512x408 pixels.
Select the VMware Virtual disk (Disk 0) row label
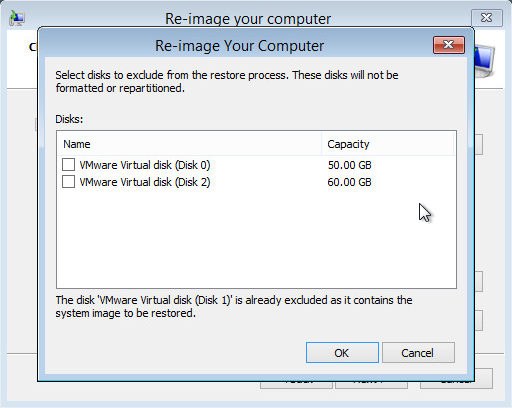[x=145, y=165]
